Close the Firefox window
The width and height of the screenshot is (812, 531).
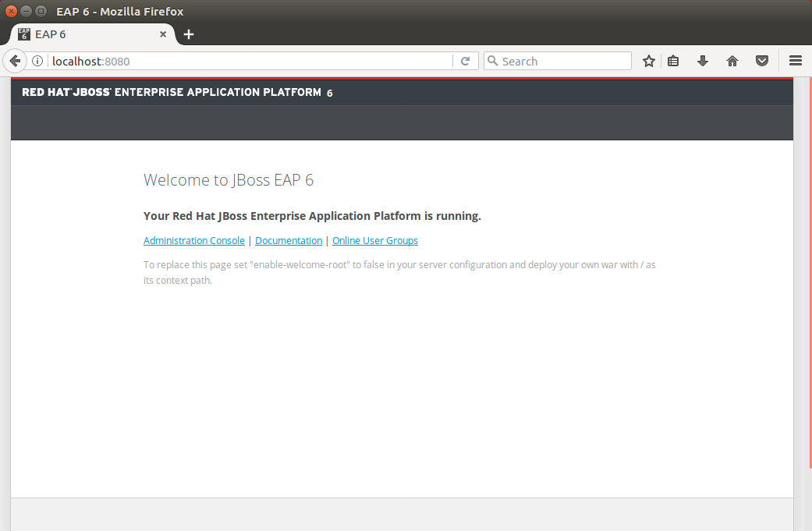click(x=12, y=12)
